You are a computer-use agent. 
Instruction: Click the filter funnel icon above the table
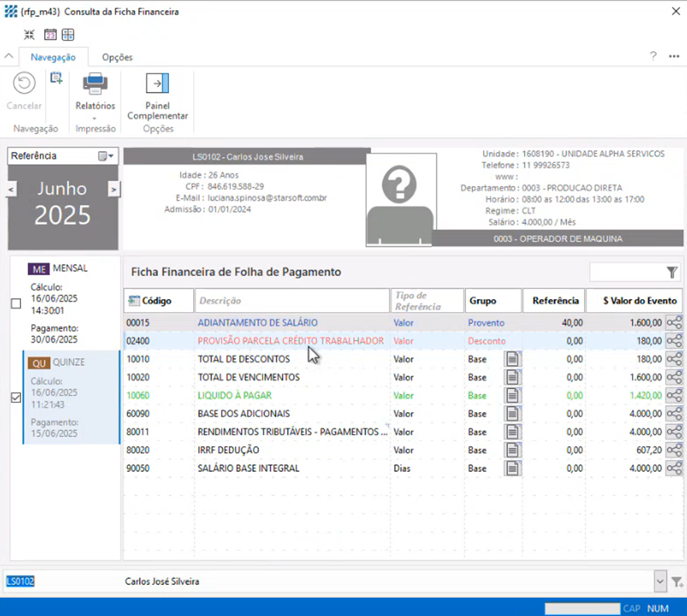(x=671, y=272)
